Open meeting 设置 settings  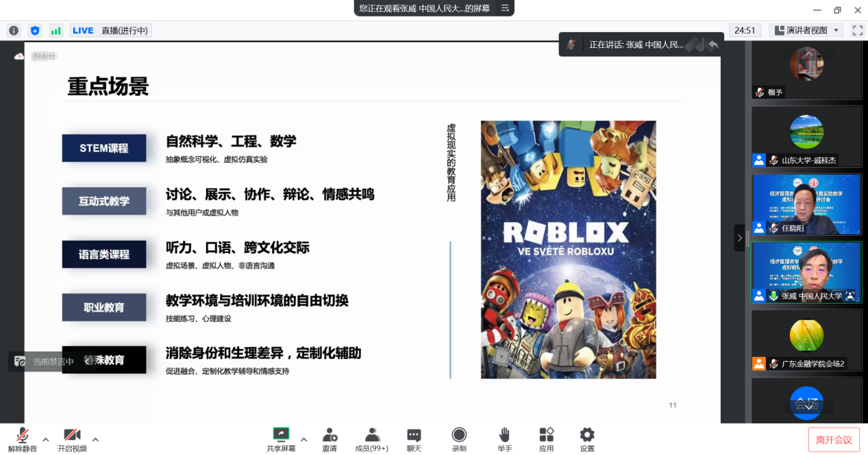pos(587,440)
